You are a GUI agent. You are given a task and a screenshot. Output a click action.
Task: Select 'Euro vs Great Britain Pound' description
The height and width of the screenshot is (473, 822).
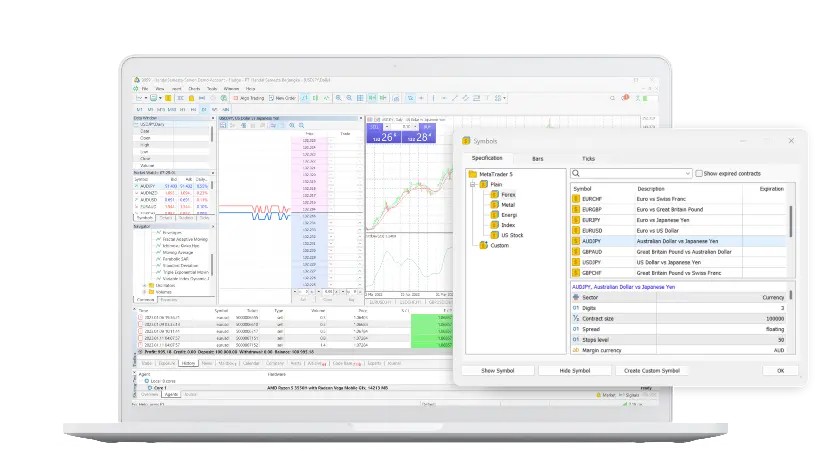pos(669,210)
